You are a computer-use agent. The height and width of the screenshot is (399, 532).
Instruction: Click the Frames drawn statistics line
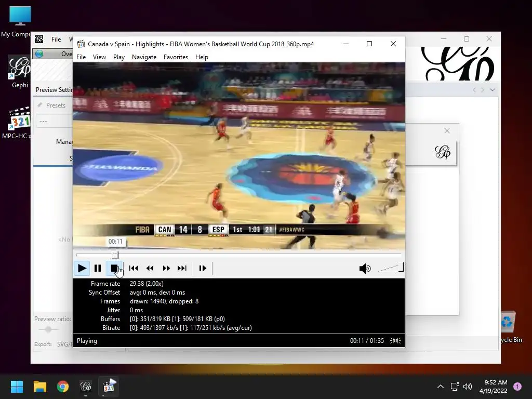click(164, 301)
